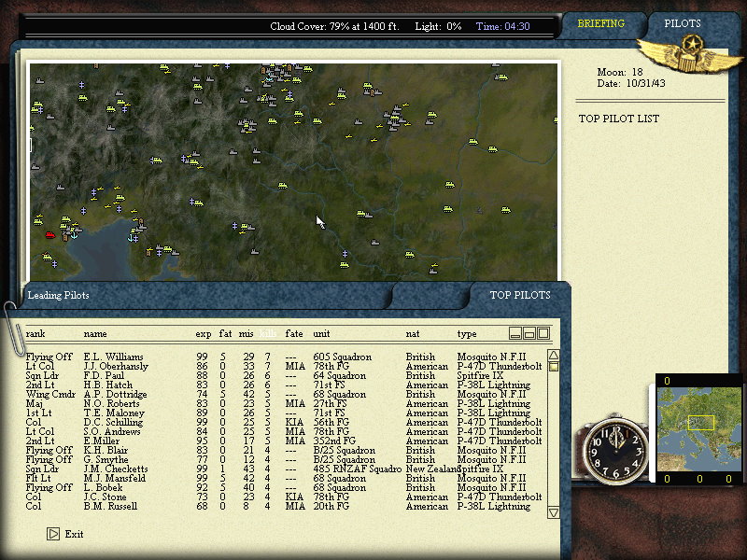Viewport: 747px width, 560px height.
Task: Select pilot D.C. Schilling row
Action: 284,423
